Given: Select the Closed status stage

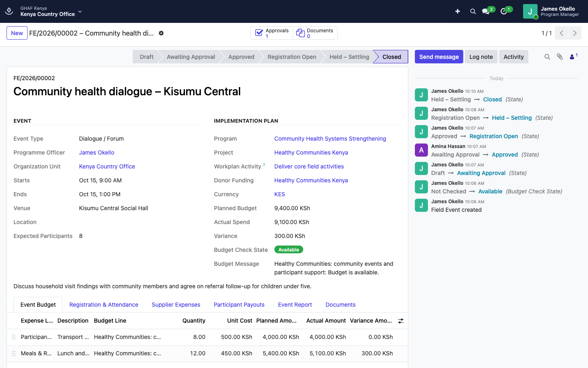Looking at the screenshot, I should click(392, 57).
